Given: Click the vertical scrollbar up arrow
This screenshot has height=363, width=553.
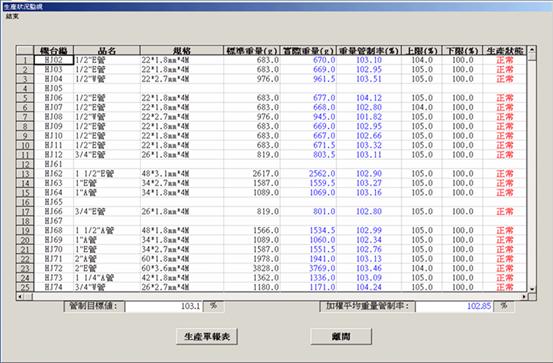Looking at the screenshot, I should [532, 49].
